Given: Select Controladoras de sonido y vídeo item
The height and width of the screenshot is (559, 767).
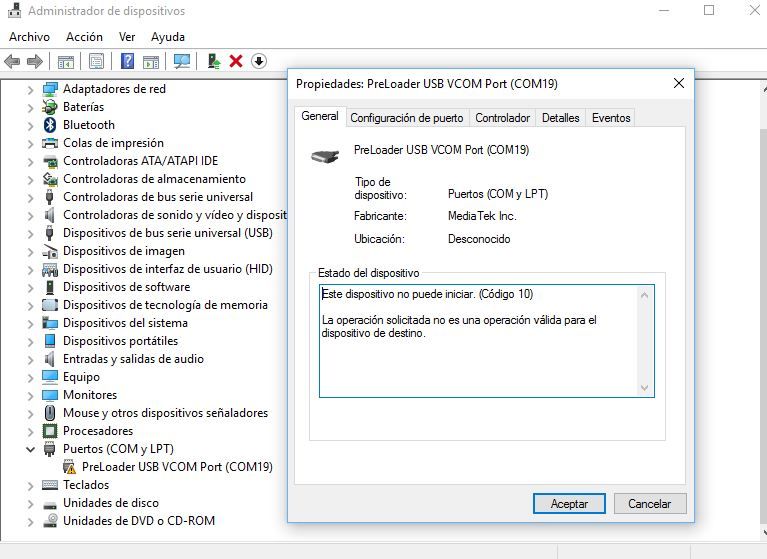Looking at the screenshot, I should [175, 215].
